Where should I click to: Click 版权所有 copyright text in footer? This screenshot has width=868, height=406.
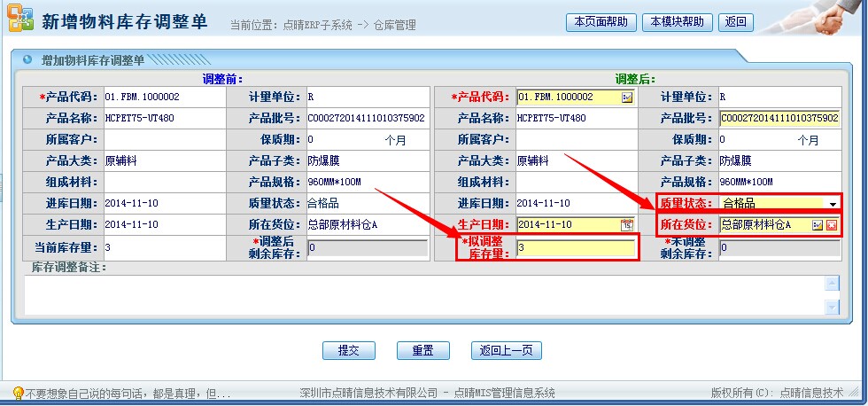tap(778, 394)
